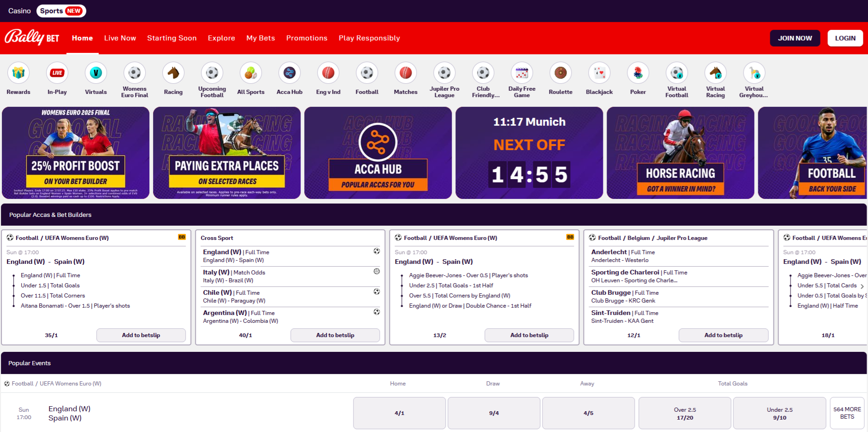Screen dimensions: 868x432
Task: Open Play Responsibly navigation item
Action: pos(369,38)
